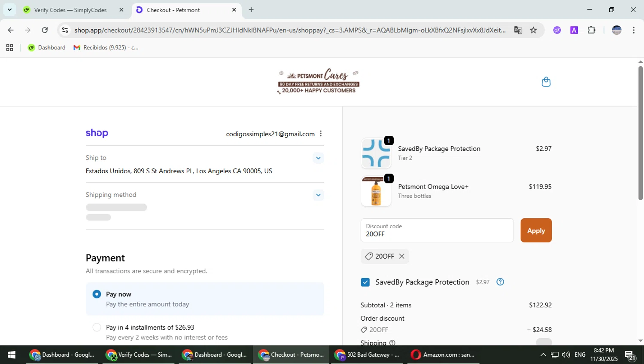Screen dimensions: 644x364
Task: Open network icon in system tray
Action: point(555,355)
